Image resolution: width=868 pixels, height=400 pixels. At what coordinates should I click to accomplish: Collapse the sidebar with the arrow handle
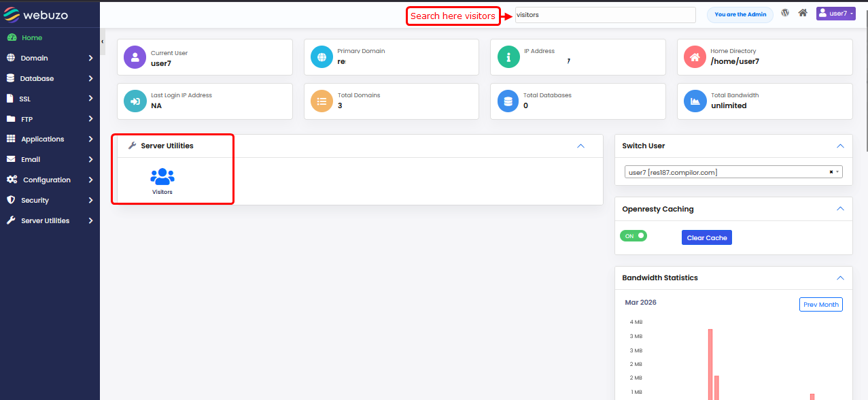pyautogui.click(x=103, y=41)
